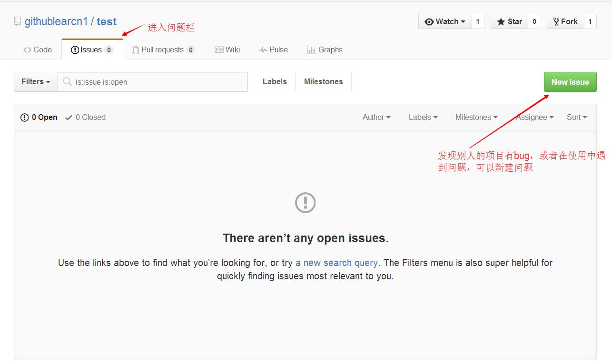
Task: Open the Watch dropdown
Action: [x=444, y=21]
